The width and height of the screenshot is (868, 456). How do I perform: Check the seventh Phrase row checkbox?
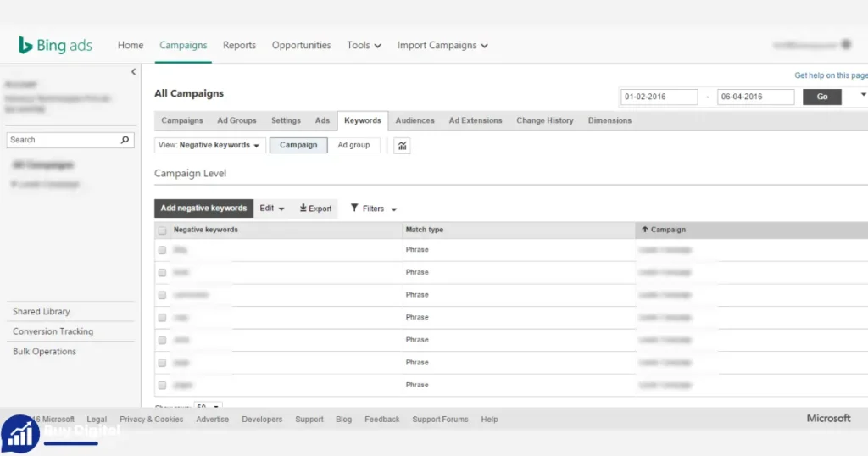pos(162,385)
